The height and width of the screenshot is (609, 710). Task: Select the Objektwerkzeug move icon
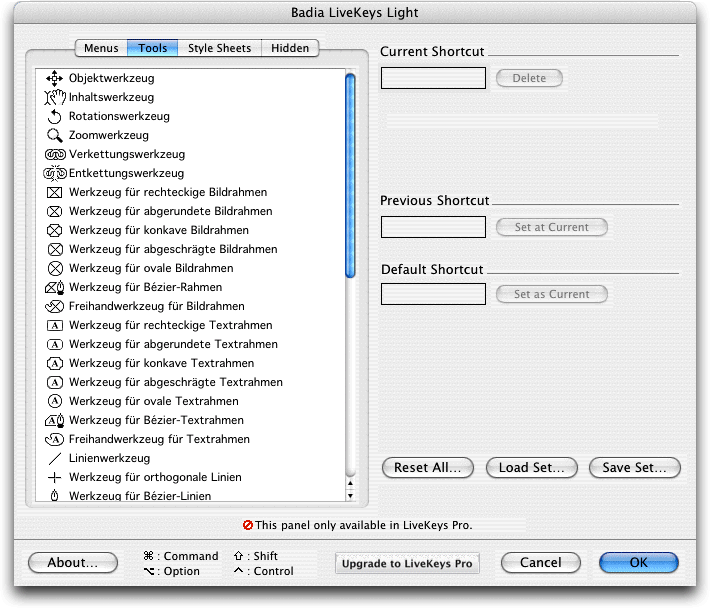(x=54, y=78)
